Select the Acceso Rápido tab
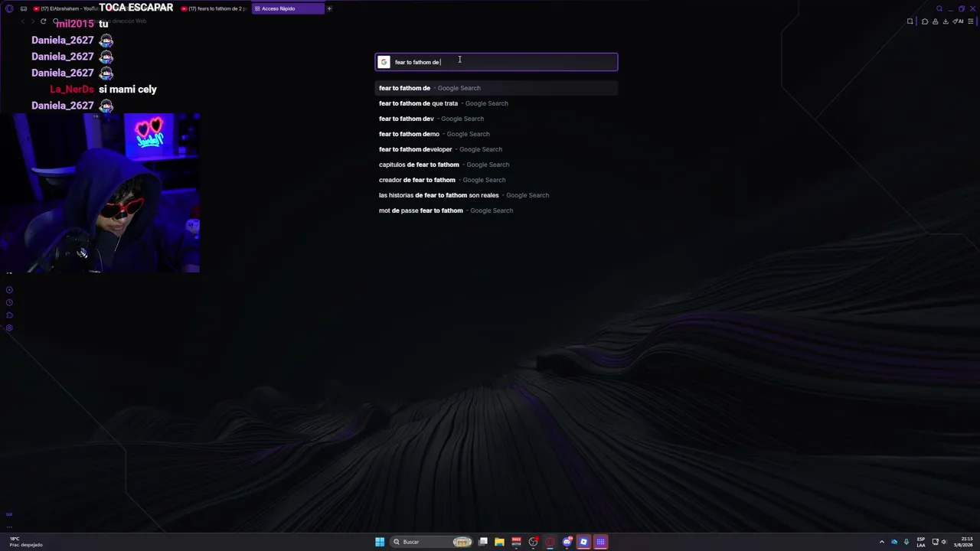980x551 pixels. pos(288,8)
